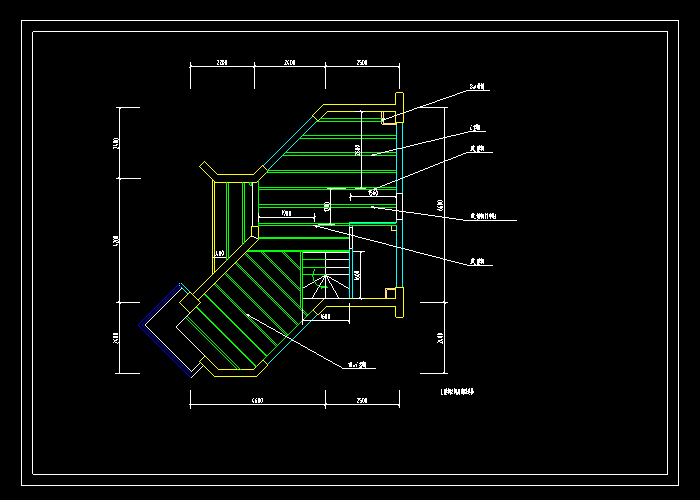
Task: Select the yellow column at the top right corner
Action: click(399, 100)
